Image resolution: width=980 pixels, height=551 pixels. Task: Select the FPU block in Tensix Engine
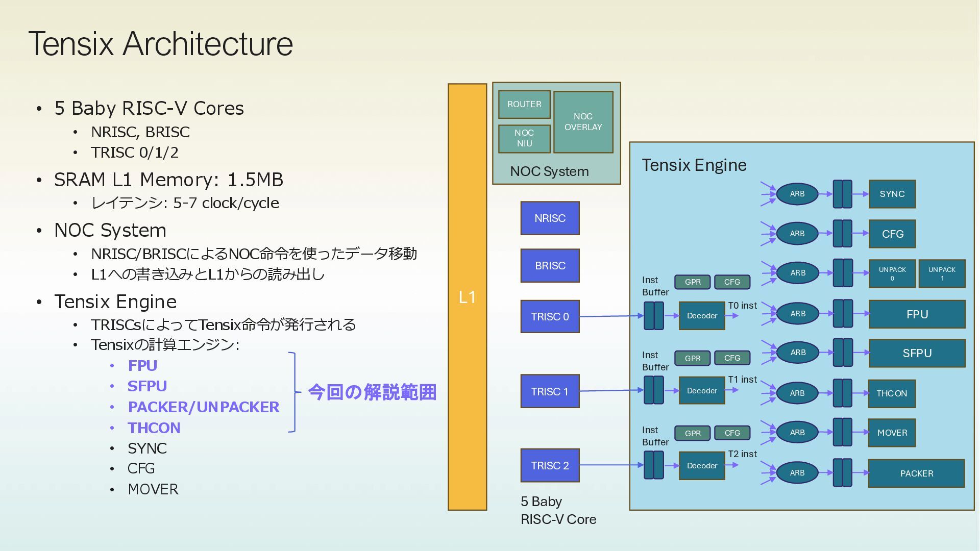917,314
